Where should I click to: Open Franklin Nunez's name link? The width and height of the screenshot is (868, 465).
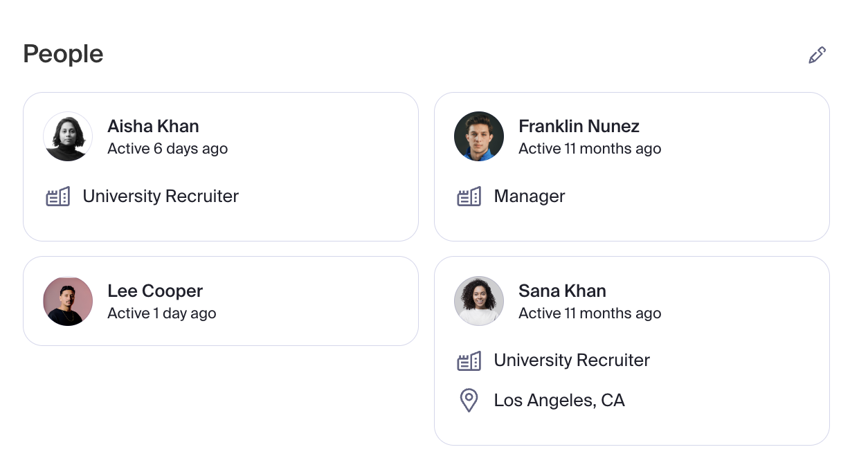(x=579, y=127)
